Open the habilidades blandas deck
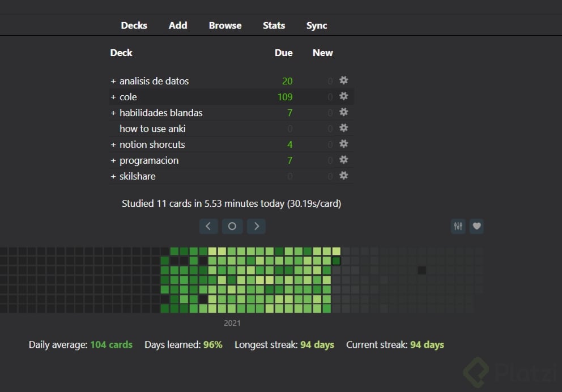Screen dimensions: 562x392 (x=161, y=113)
